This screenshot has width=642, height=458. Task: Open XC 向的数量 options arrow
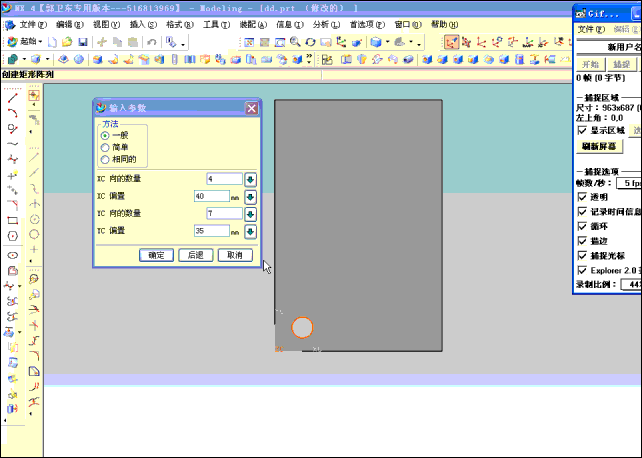[x=251, y=179]
